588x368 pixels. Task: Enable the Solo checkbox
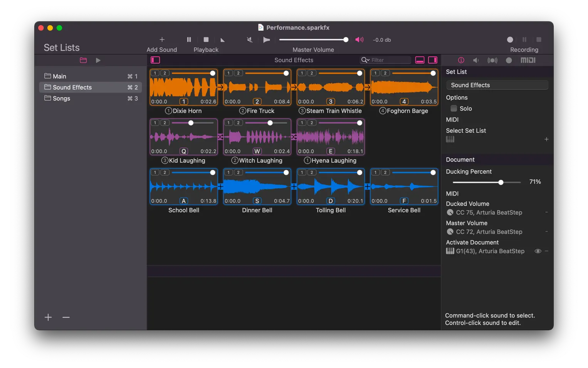454,108
